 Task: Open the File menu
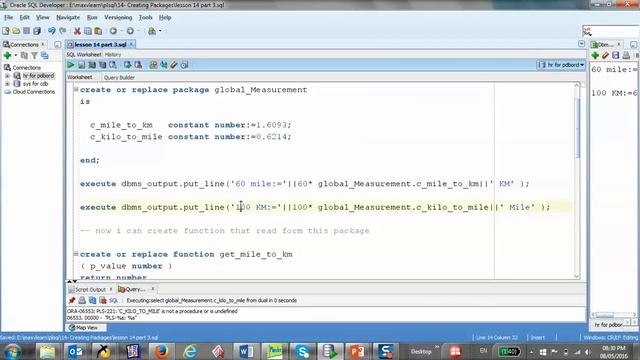9,18
